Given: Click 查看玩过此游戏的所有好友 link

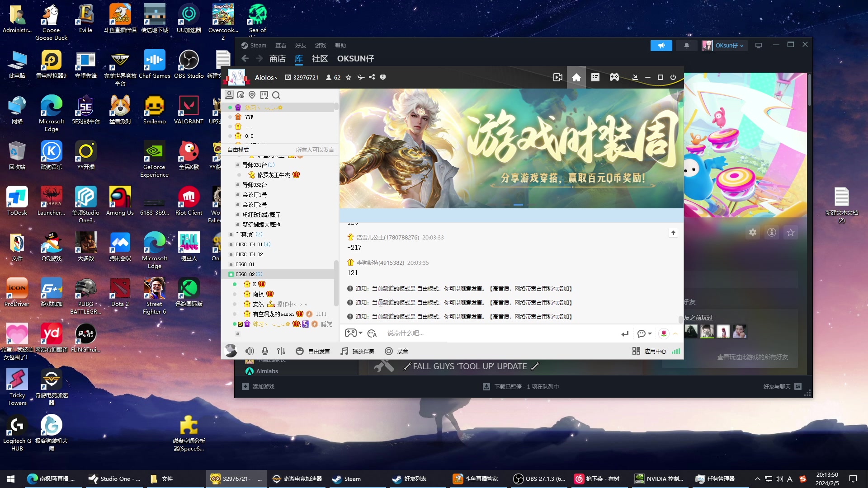Looking at the screenshot, I should point(752,357).
